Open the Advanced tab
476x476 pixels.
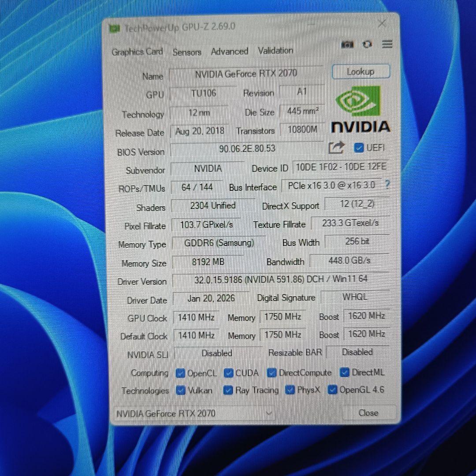click(230, 51)
